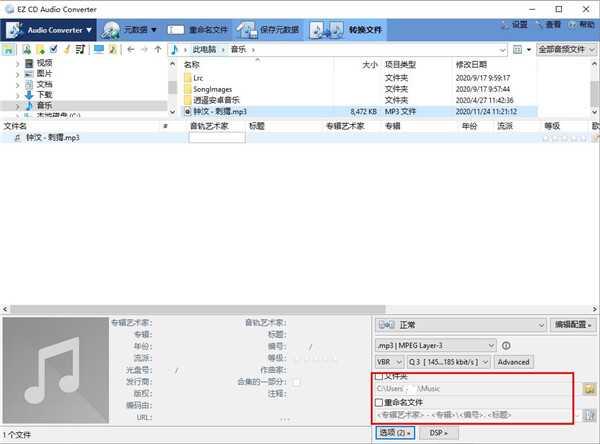Enable the 重命名文件 rename files checkbox

click(x=379, y=402)
